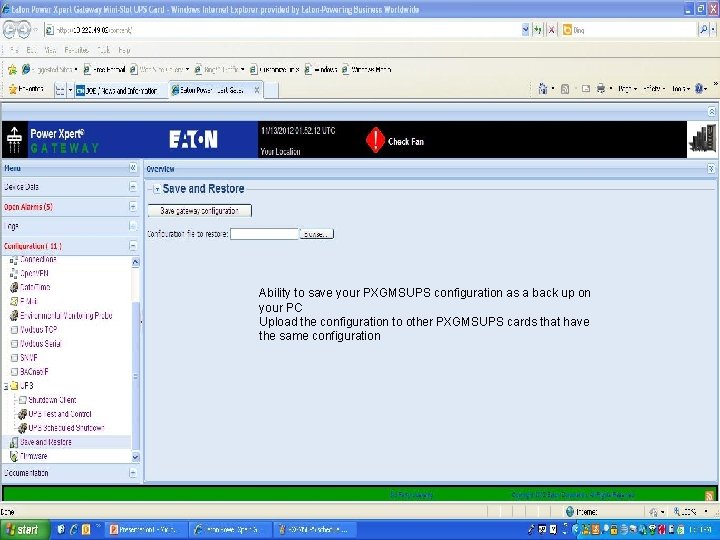Toggle the BACnet/IP checkbox
Viewport: 720px width, 540px height.
14,372
